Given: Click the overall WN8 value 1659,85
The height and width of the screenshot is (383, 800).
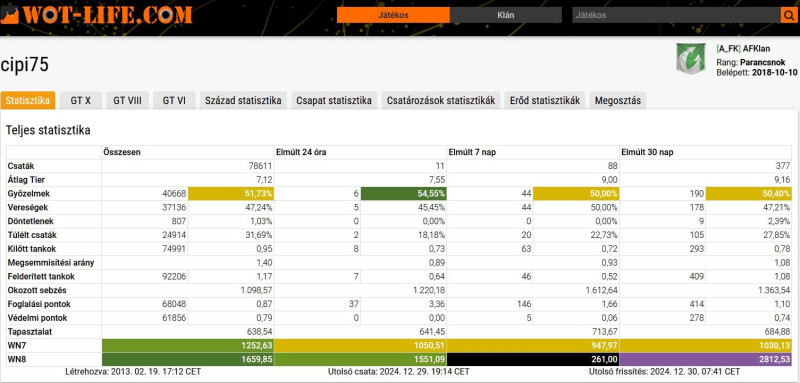Looking at the screenshot, I should [256, 360].
